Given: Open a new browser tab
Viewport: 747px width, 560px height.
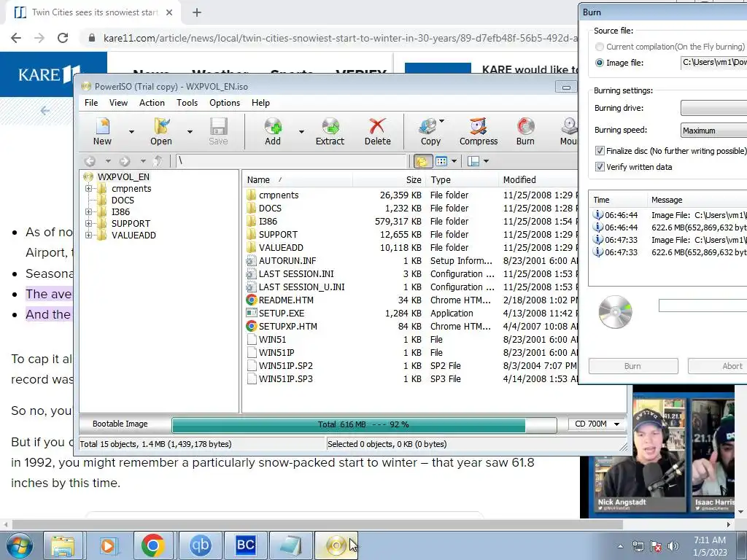Looking at the screenshot, I should point(197,12).
